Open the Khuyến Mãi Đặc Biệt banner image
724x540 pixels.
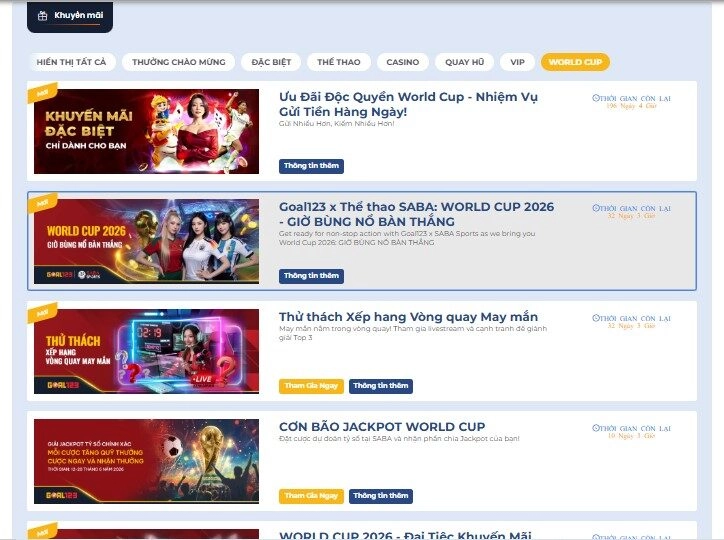[x=146, y=132]
